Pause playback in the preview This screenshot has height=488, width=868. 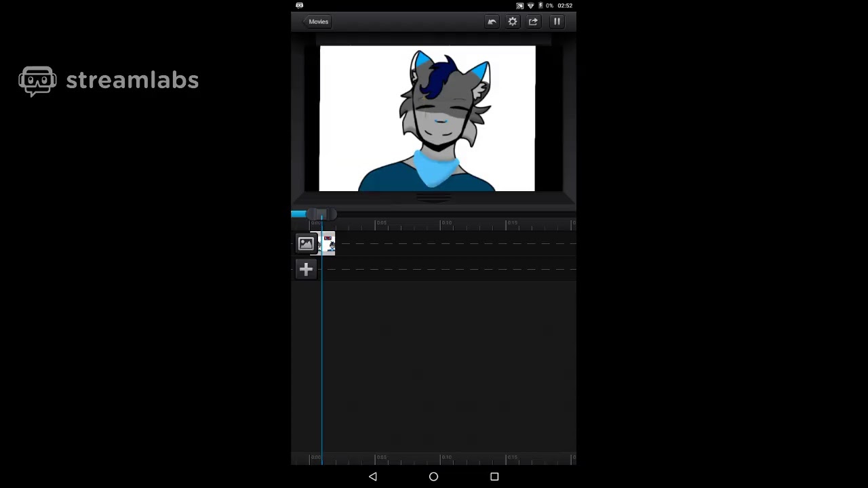pyautogui.click(x=557, y=22)
